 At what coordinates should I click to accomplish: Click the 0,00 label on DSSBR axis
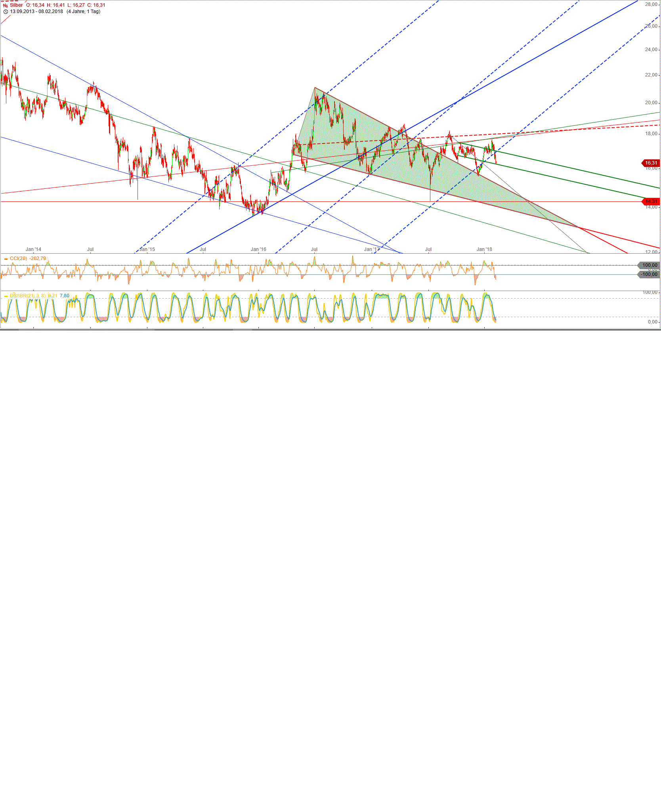click(x=653, y=322)
